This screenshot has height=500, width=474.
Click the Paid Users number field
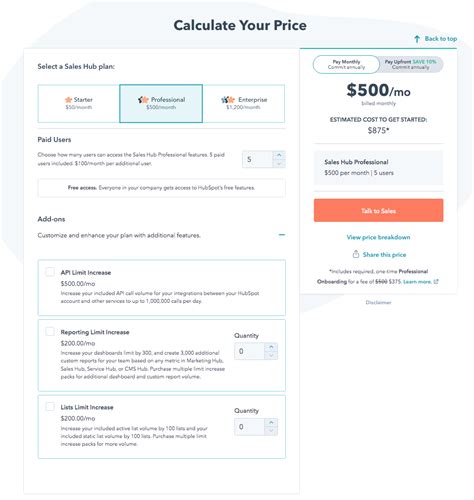coord(258,159)
